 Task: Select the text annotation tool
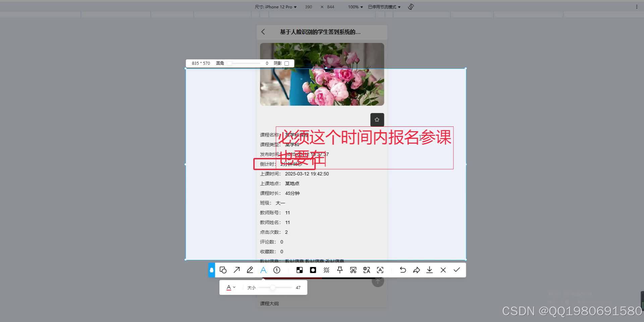click(x=263, y=270)
